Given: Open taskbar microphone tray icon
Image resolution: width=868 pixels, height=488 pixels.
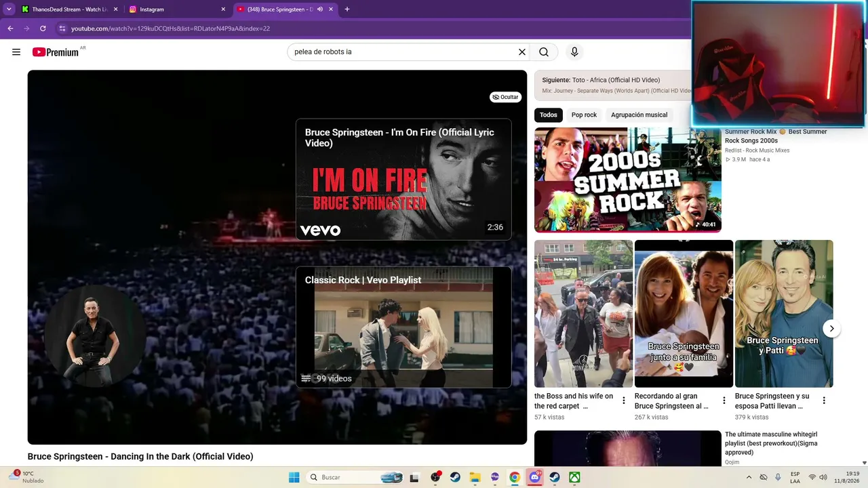Looking at the screenshot, I should [x=778, y=477].
